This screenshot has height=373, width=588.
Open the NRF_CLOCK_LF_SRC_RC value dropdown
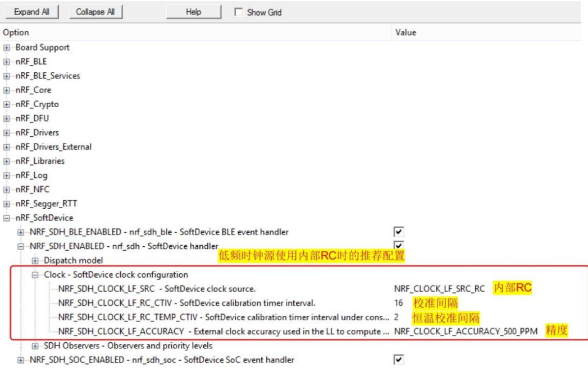pyautogui.click(x=440, y=289)
